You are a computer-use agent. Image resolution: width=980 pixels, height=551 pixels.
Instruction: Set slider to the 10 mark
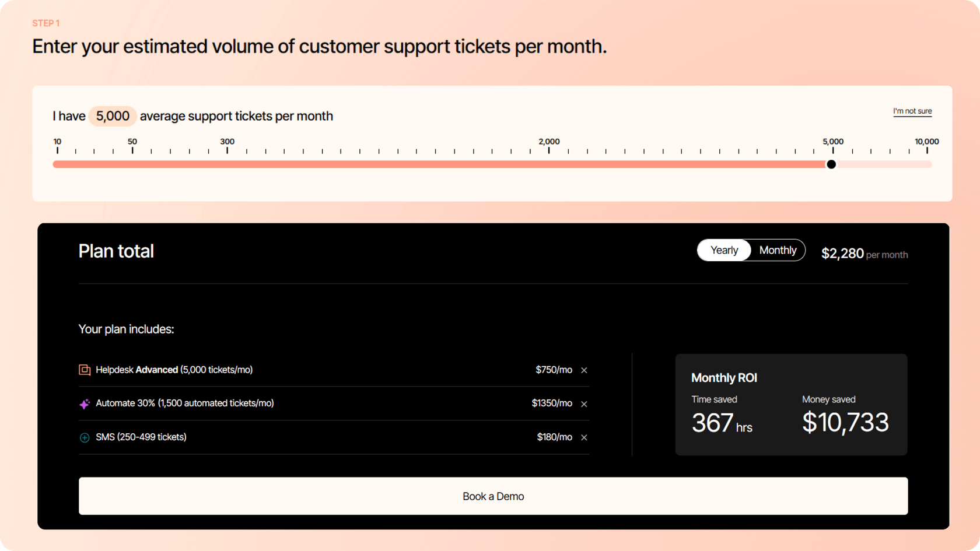click(x=57, y=164)
